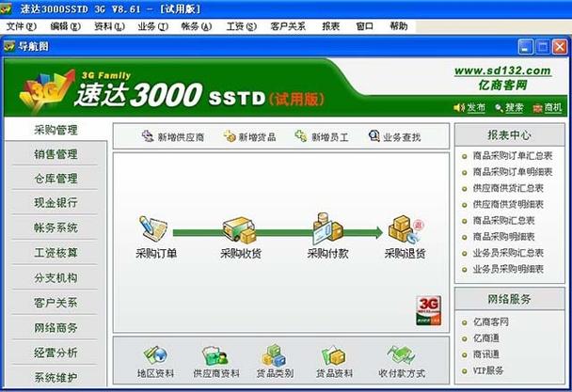Open 商讯通 network service link
Viewport: 572px width, 392px height.
485,354
